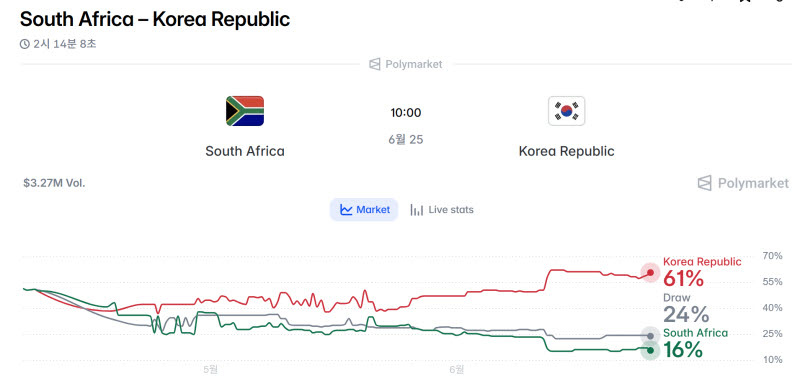Click the Korea Republic team name
This screenshot has height=381, width=800.
(x=566, y=151)
